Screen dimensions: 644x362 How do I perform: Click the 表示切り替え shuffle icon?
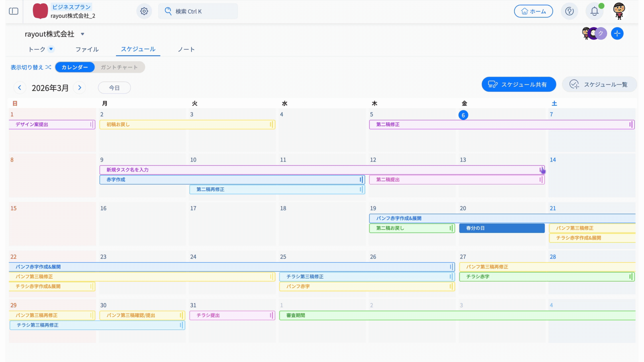pyautogui.click(x=48, y=67)
